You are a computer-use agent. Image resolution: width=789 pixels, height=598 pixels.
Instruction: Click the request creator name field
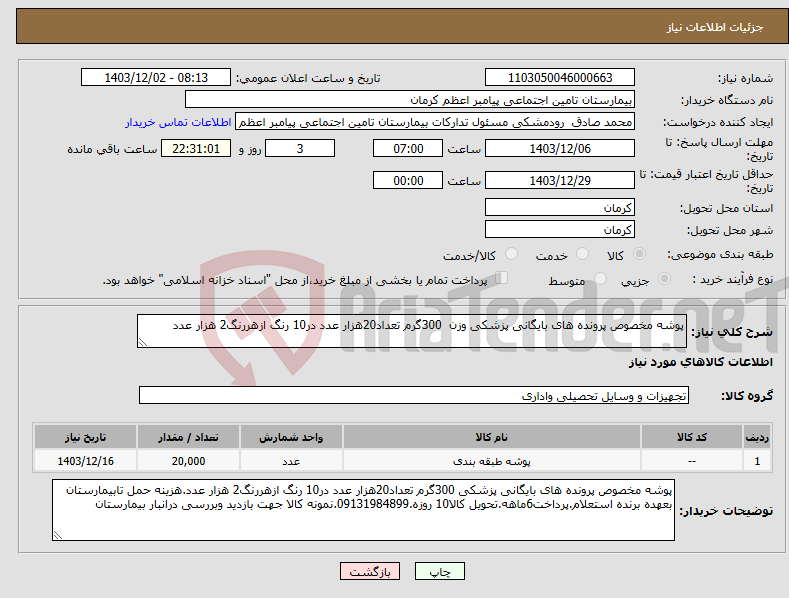pos(435,122)
